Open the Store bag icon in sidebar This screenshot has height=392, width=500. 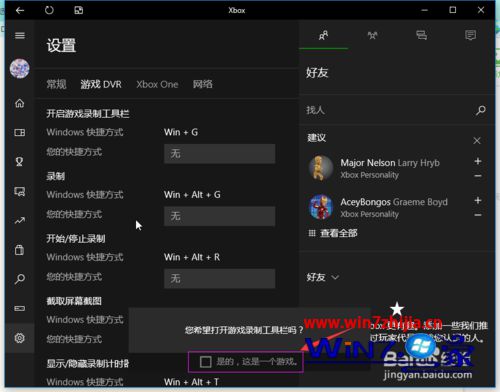[x=20, y=250]
